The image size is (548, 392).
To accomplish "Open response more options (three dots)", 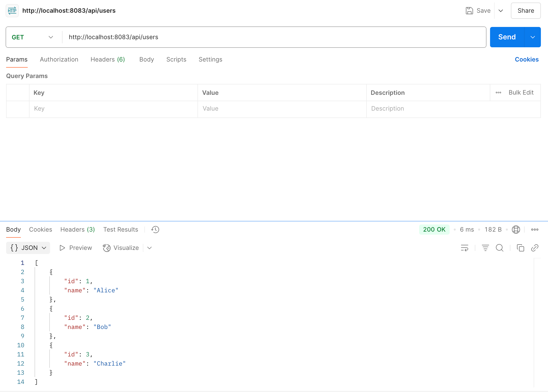I will pyautogui.click(x=535, y=230).
